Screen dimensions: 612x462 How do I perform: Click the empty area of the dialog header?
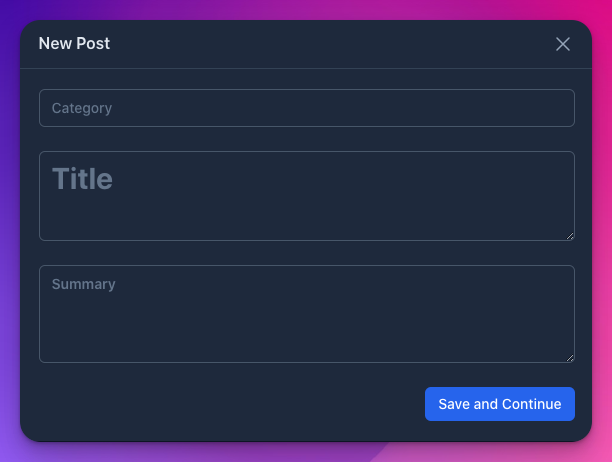coord(330,44)
